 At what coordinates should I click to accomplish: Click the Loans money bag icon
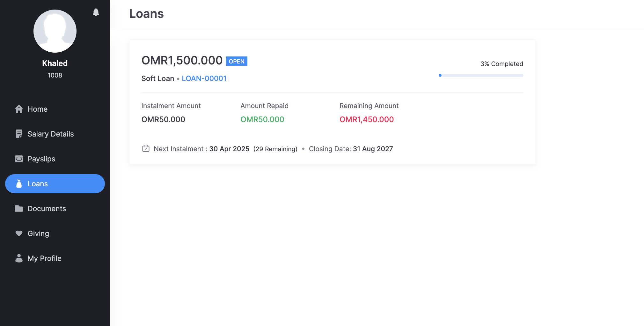tap(19, 184)
